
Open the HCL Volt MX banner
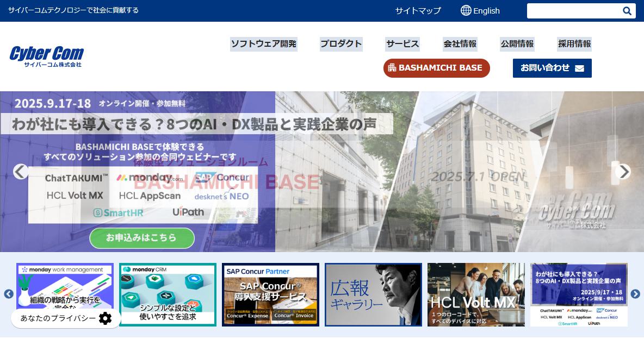[476, 294]
